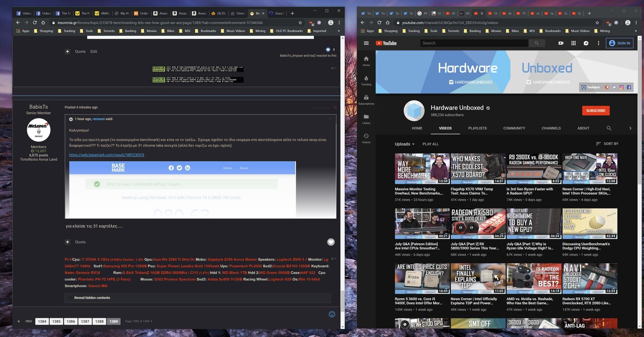
Task: Open Shopping bookmarks folder in insomnia window
Action: point(43,31)
